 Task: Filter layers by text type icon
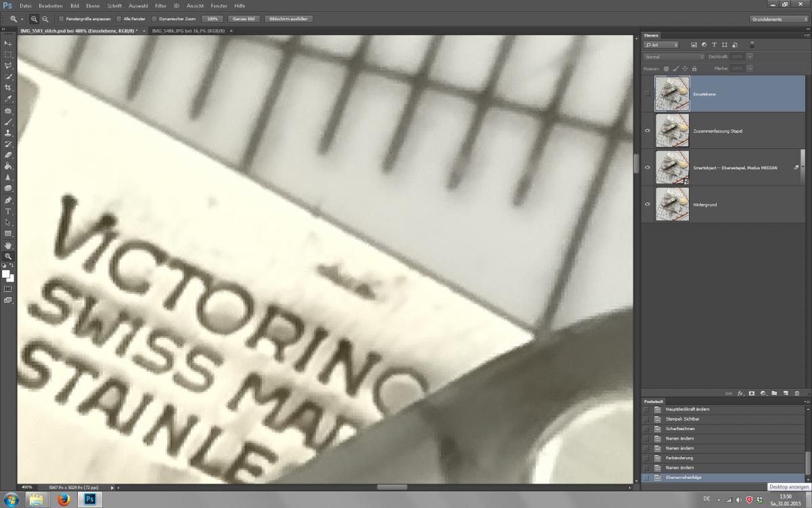(x=714, y=45)
